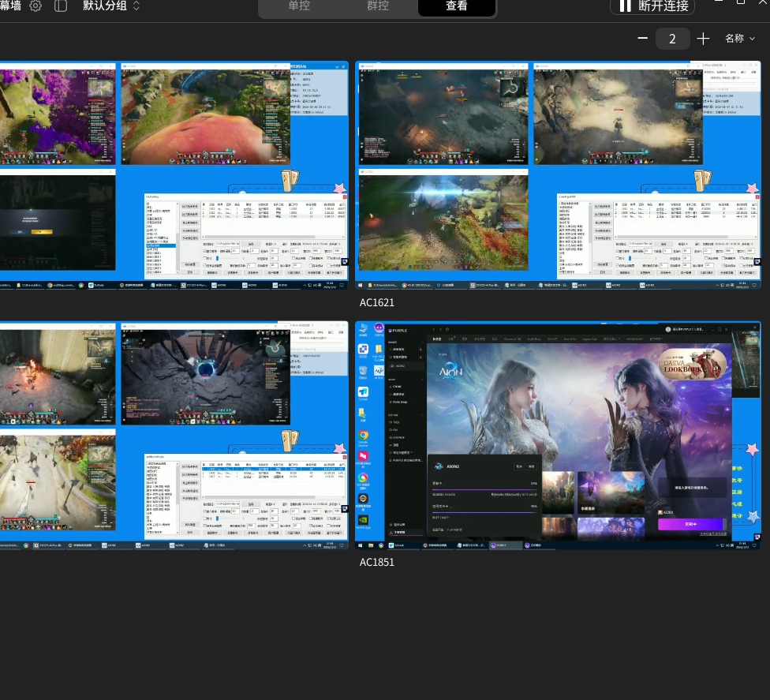Decrease column count with minus icon
770x700 pixels.
(642, 39)
